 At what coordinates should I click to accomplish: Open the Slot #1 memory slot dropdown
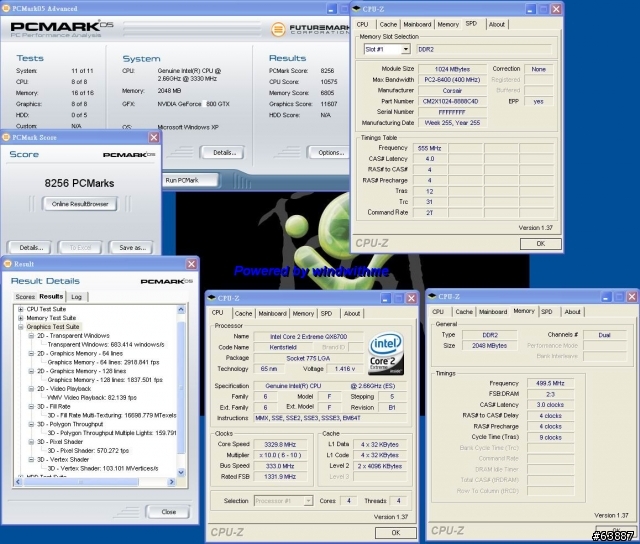coord(405,49)
